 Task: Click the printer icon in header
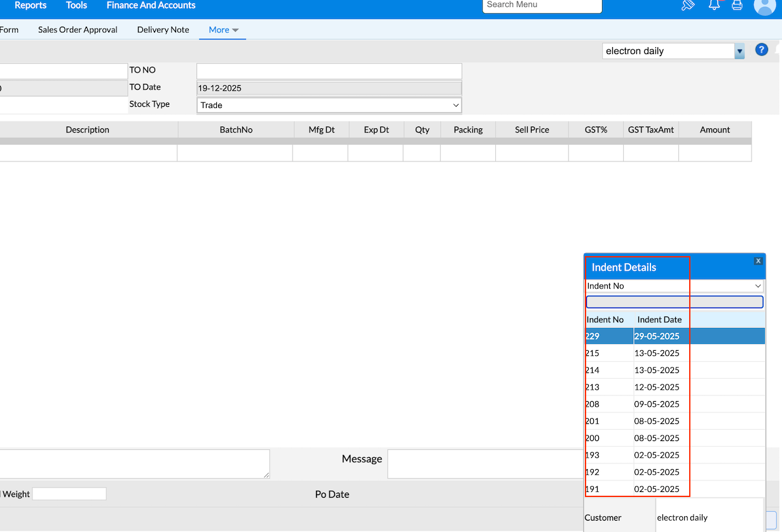[x=737, y=6]
